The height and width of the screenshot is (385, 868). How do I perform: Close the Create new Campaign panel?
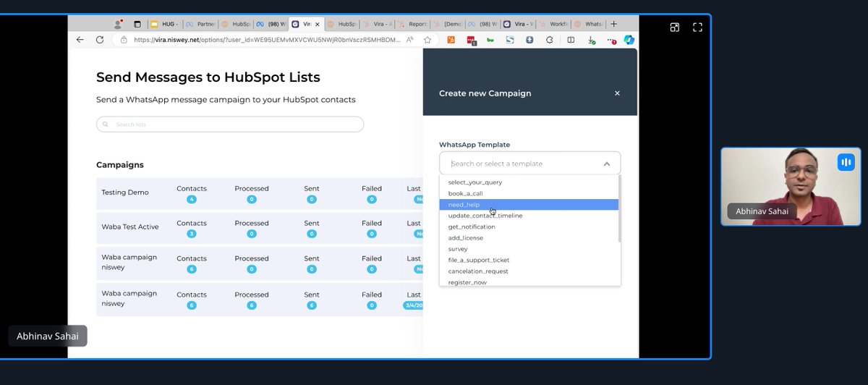[617, 93]
